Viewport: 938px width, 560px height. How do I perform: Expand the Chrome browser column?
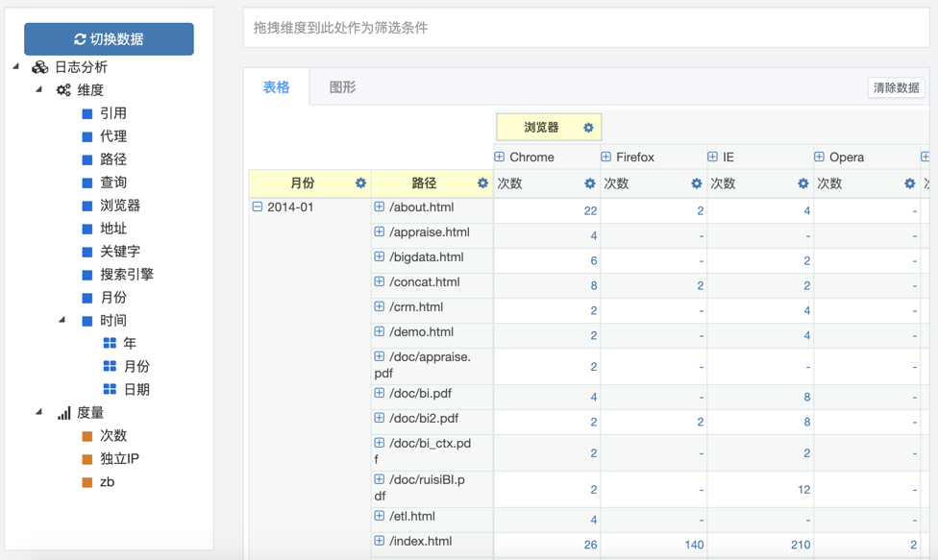(500, 157)
